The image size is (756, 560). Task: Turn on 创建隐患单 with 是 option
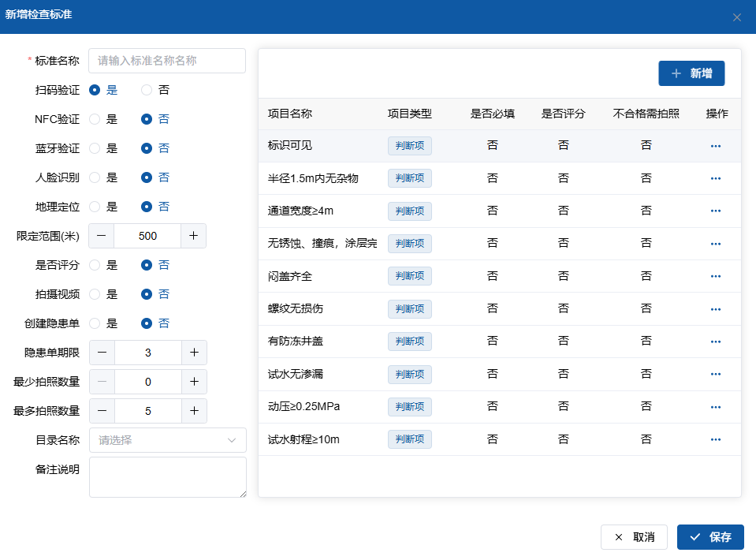pyautogui.click(x=95, y=323)
